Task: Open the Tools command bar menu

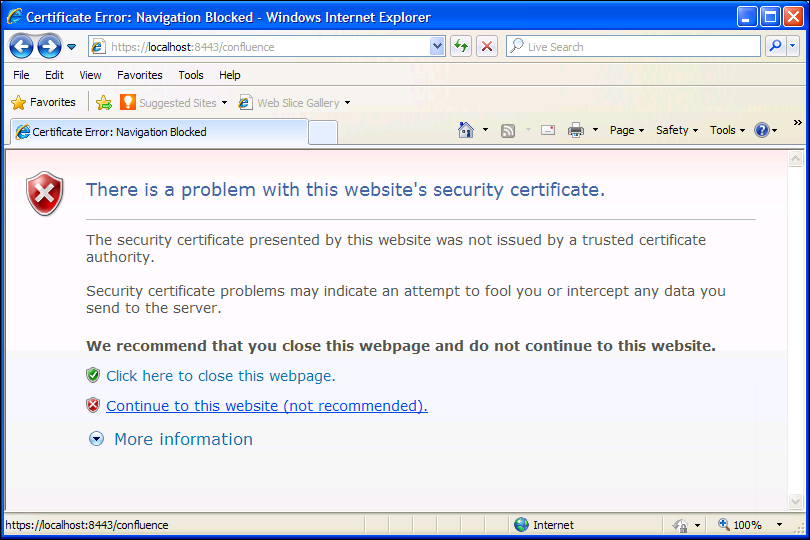Action: tap(727, 130)
